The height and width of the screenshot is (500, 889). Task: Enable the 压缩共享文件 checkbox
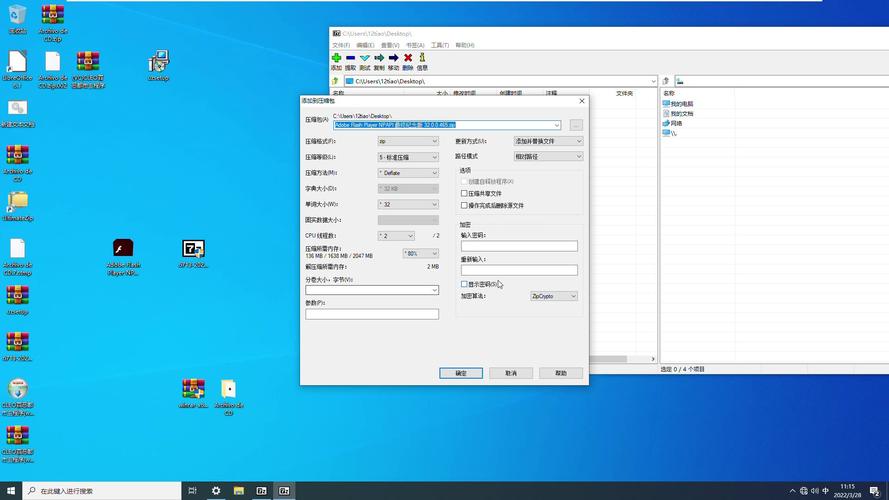pyautogui.click(x=464, y=193)
